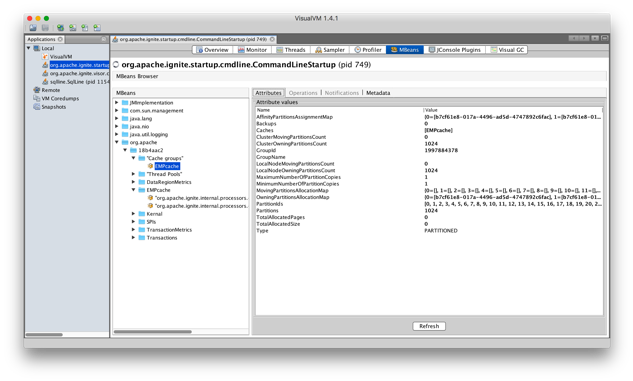Viewport: 633px width, 381px height.
Task: Select the VM Coredumps node icon
Action: click(37, 98)
